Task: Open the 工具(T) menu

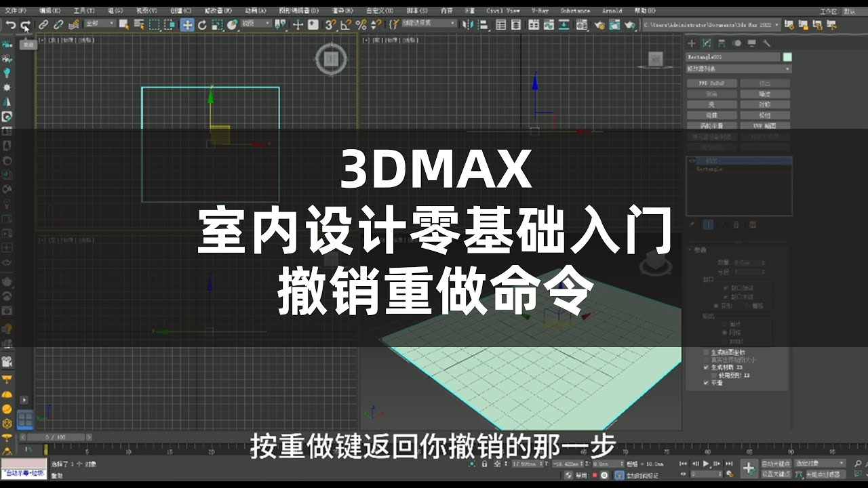Action: [x=83, y=11]
